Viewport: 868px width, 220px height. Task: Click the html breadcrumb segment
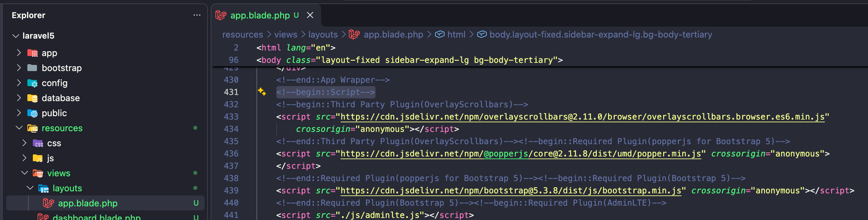pyautogui.click(x=456, y=35)
